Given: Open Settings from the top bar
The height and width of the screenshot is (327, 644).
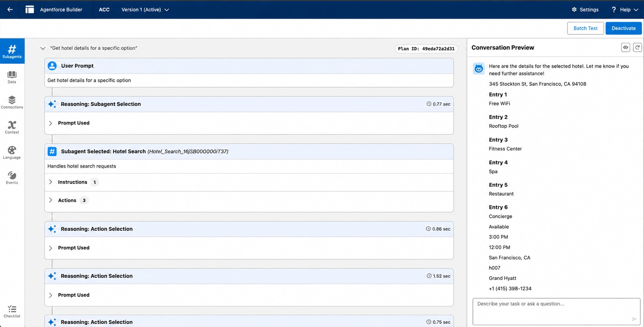Looking at the screenshot, I should tap(585, 10).
